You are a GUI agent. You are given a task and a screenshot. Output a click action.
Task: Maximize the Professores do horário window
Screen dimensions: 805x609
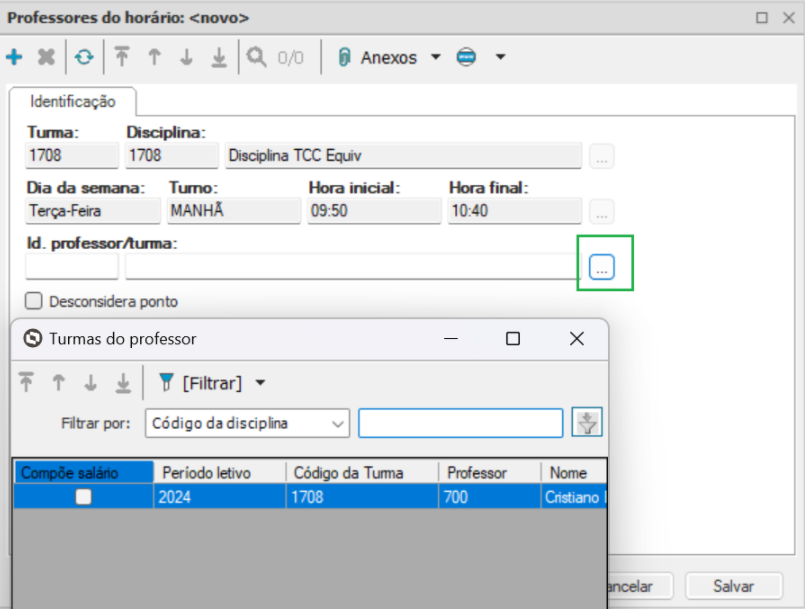(762, 18)
